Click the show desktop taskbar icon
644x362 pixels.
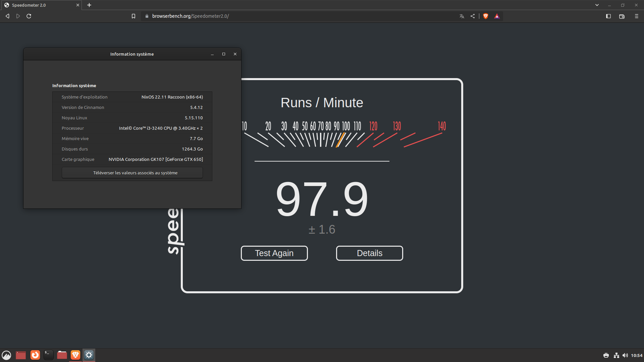[x=21, y=355]
